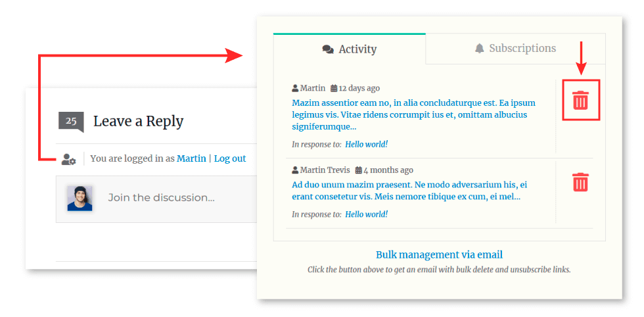The height and width of the screenshot is (317, 644).
Task: Click Bulk management via email link
Action: 439,255
